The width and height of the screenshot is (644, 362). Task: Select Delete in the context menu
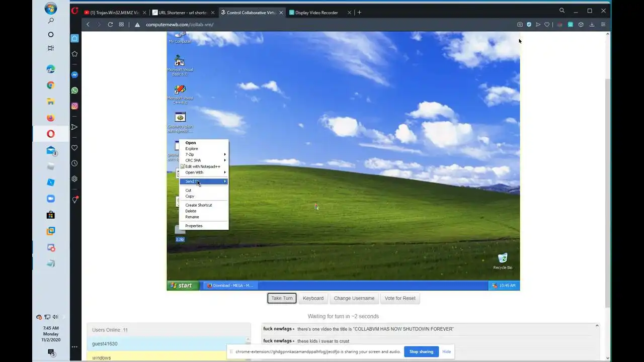(x=204, y=211)
